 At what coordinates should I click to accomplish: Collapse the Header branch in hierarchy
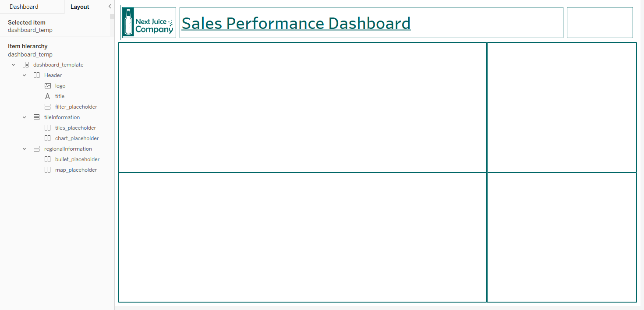[x=24, y=75]
